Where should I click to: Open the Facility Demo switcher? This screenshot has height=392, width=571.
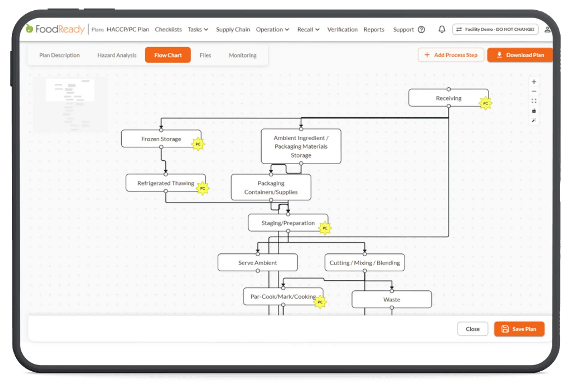(495, 29)
